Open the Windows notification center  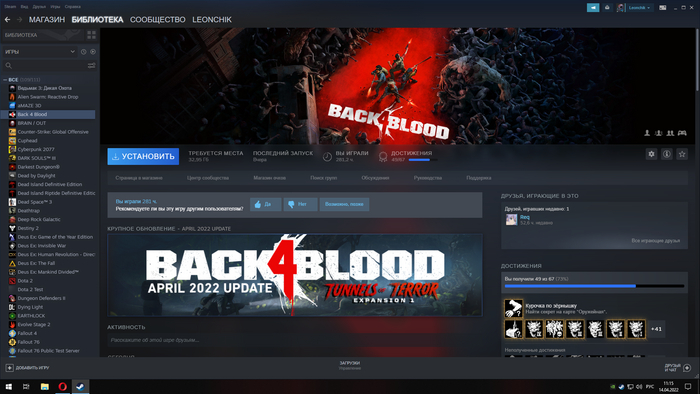point(688,386)
